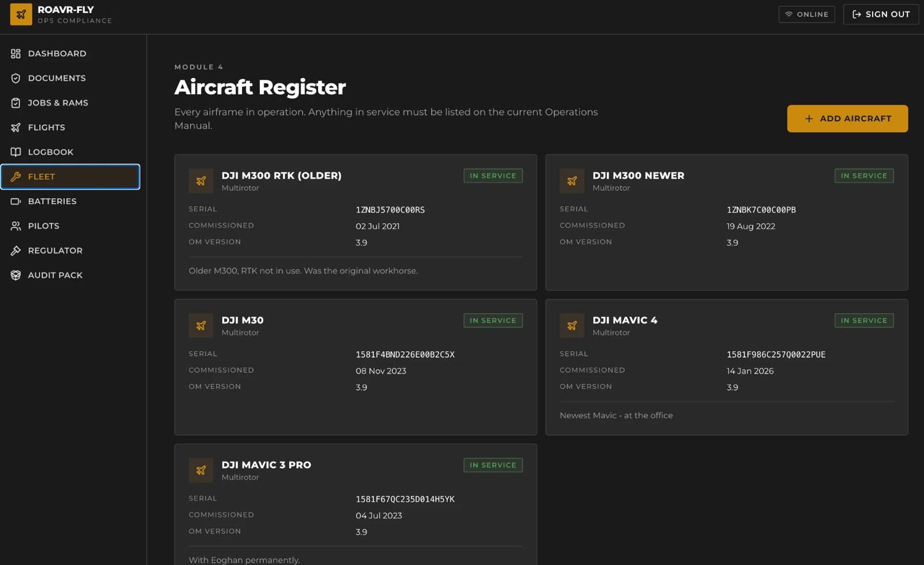
Task: Click commissioned date 19 Aug 2022
Action: pyautogui.click(x=751, y=226)
